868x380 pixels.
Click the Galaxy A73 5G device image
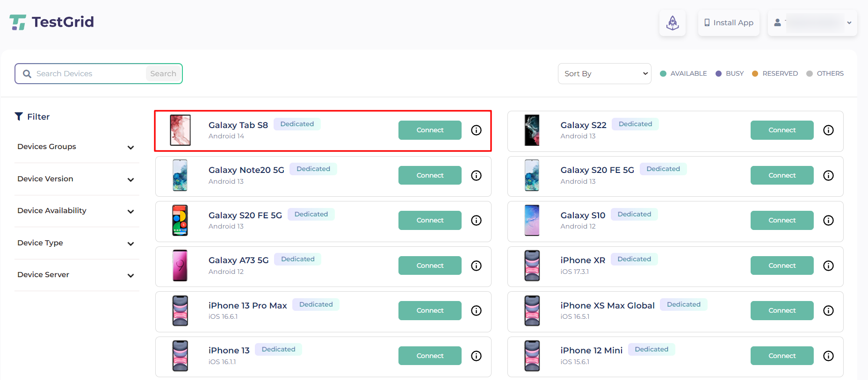click(180, 265)
